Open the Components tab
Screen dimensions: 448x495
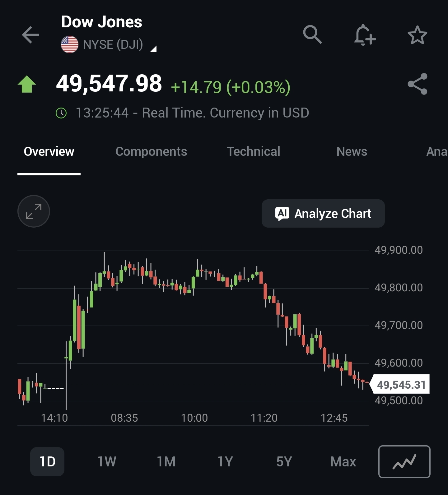151,151
